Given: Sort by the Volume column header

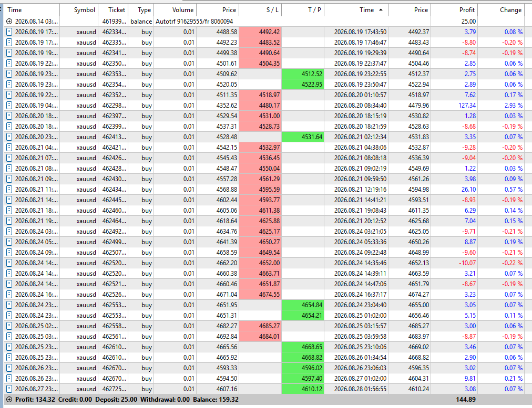Looking at the screenshot, I should click(175, 10).
